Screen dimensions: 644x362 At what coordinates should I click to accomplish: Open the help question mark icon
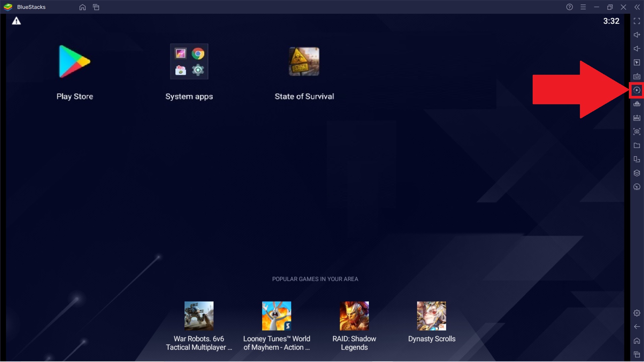[570, 7]
